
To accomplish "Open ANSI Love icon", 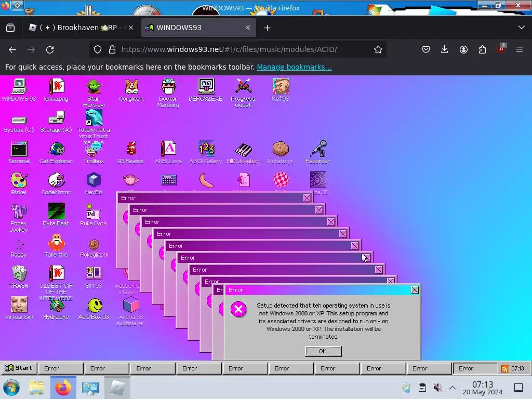I will (168, 153).
